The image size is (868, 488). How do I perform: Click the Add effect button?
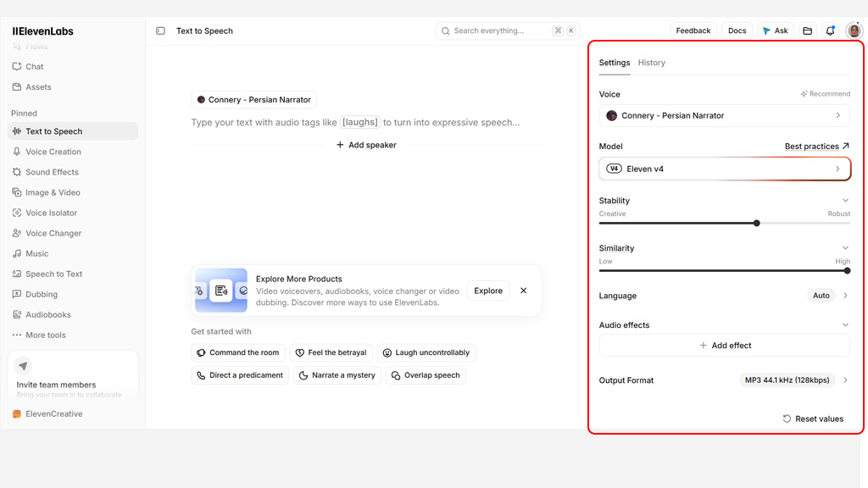tap(724, 346)
